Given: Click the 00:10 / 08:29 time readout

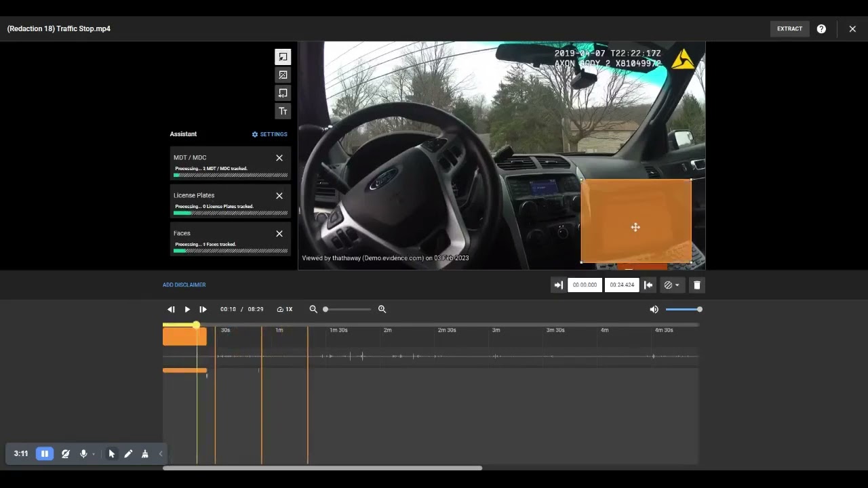Looking at the screenshot, I should [x=241, y=309].
